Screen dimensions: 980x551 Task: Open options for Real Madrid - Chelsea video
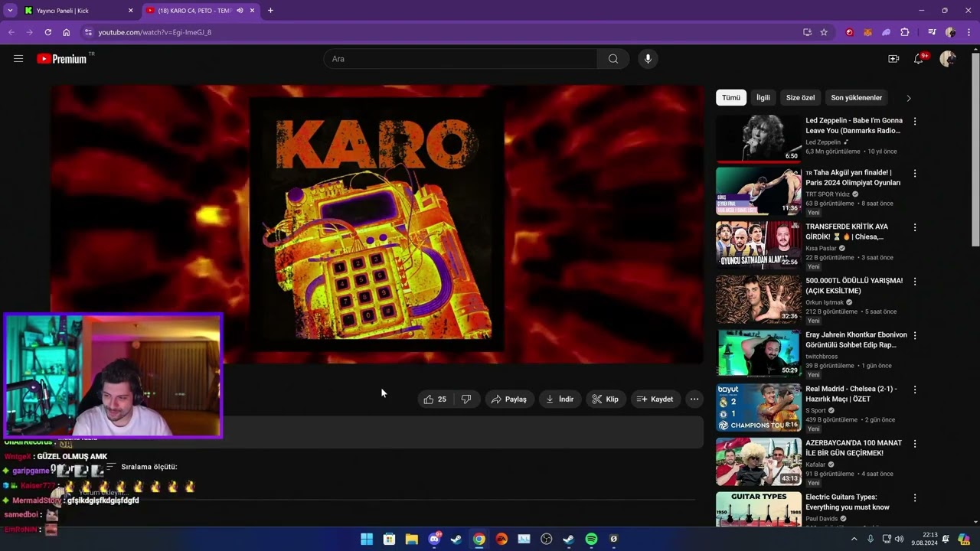coord(914,390)
